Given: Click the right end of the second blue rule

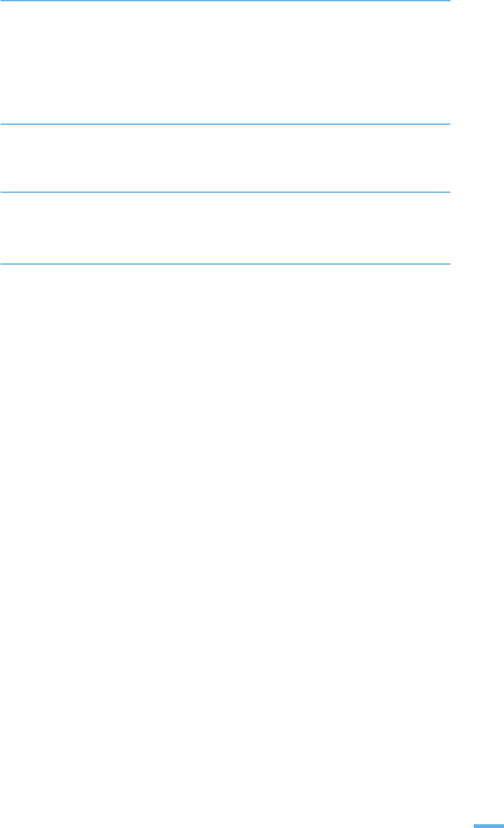Looking at the screenshot, I should [x=448, y=124].
